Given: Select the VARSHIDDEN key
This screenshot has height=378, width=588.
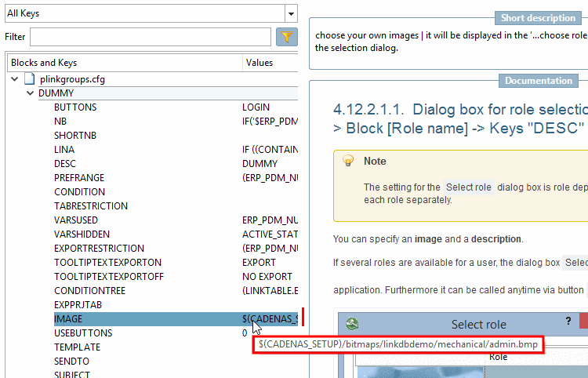Looking at the screenshot, I should coord(82,234).
